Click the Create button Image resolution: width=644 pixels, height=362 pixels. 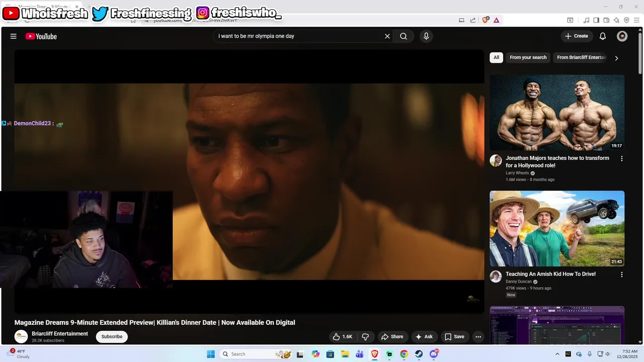coord(577,36)
